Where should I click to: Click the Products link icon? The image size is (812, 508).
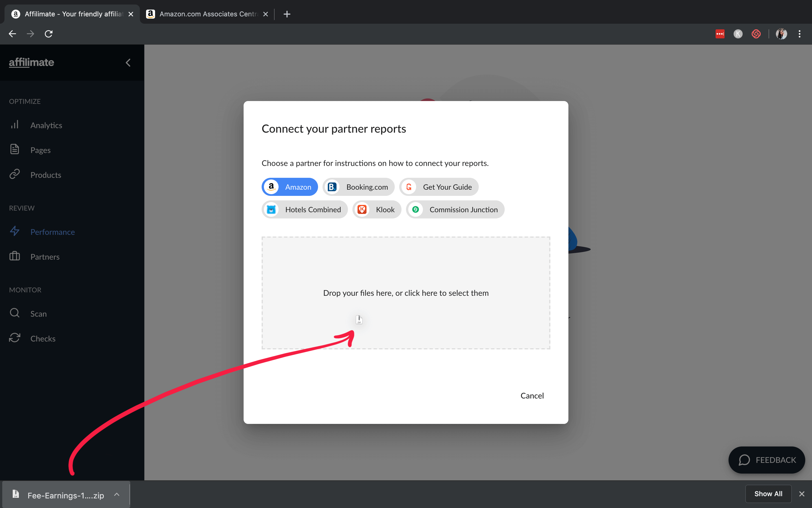point(14,174)
